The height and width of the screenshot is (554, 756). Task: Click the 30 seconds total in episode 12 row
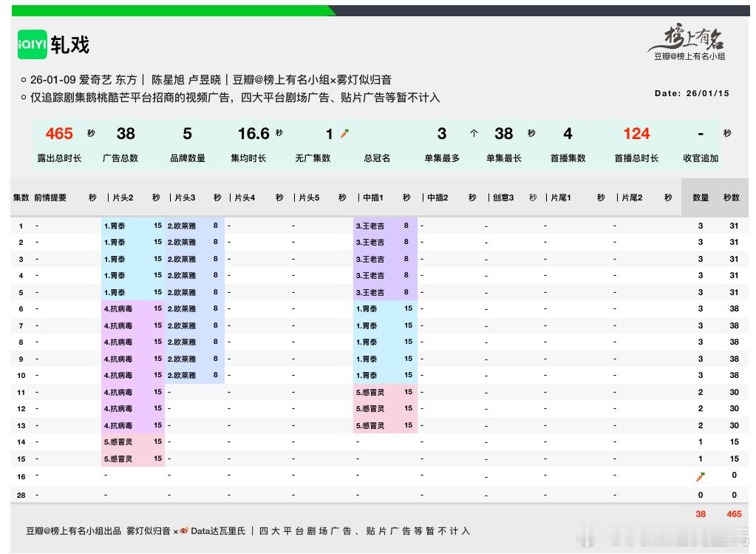tap(734, 409)
